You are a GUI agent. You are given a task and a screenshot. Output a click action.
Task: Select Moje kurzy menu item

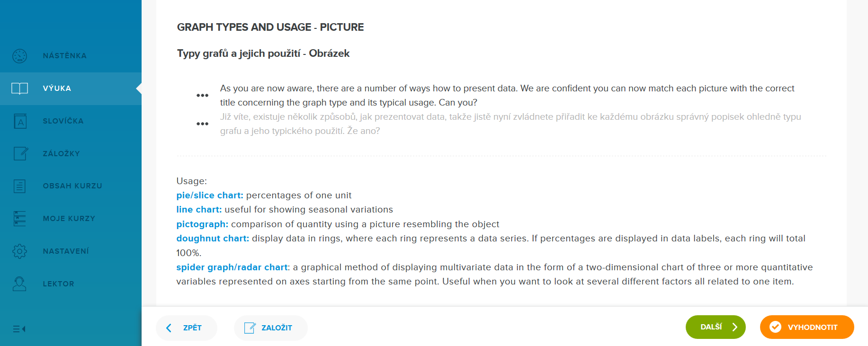(x=69, y=219)
